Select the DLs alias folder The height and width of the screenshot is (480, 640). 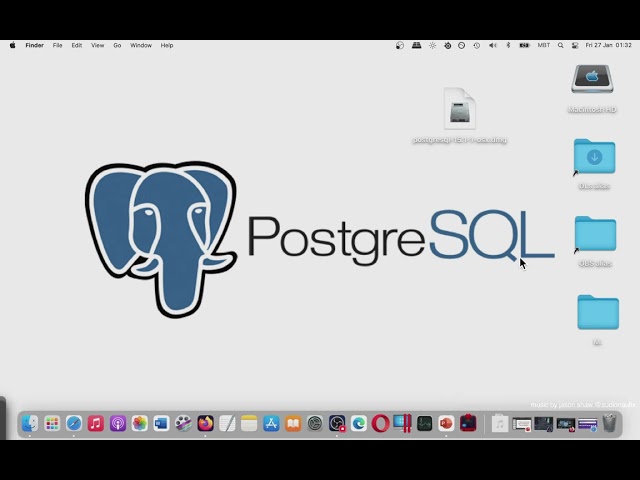594,157
